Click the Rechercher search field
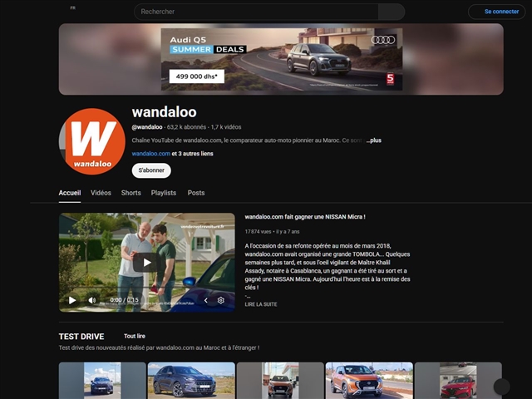Screen dimensions: 532x399 click(256, 12)
